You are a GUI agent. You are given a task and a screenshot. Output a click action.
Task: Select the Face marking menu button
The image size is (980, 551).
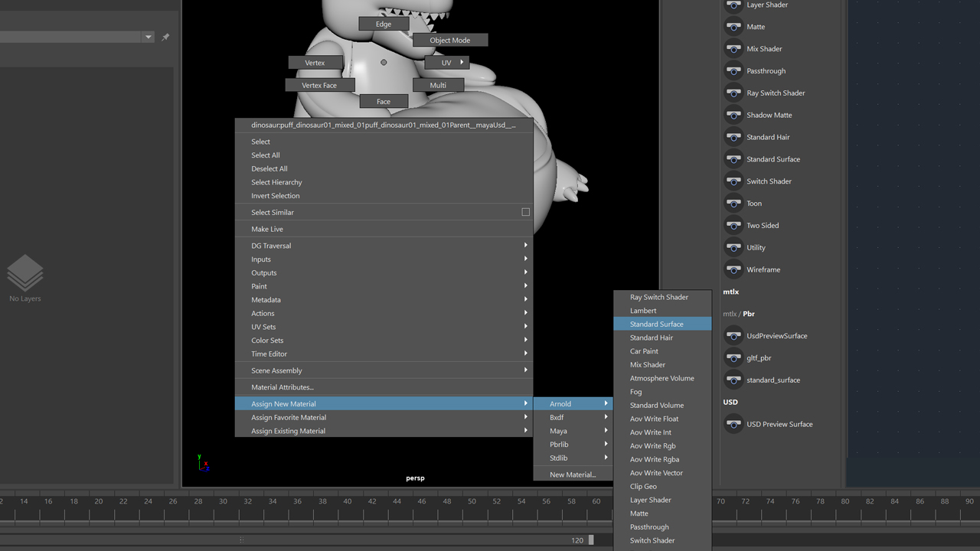click(x=384, y=102)
